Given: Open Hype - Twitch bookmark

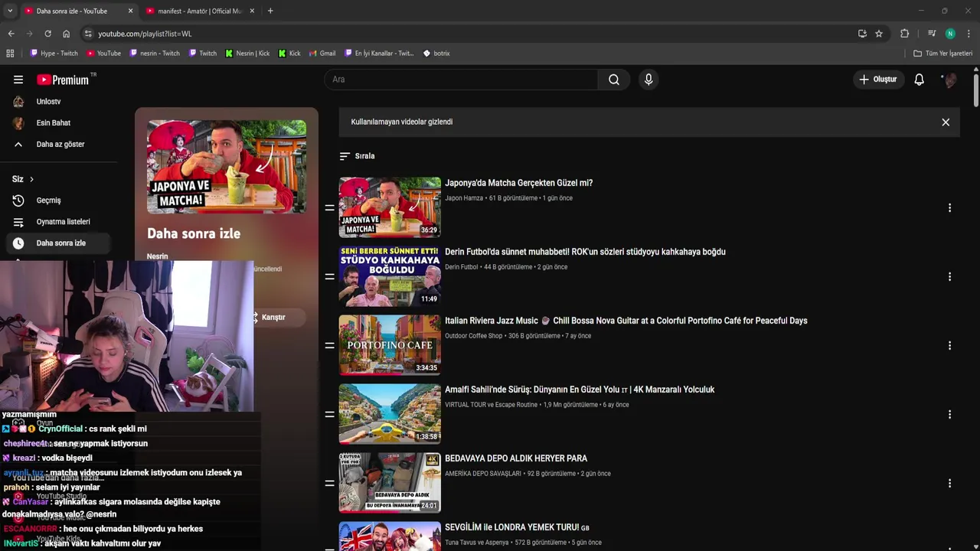Looking at the screenshot, I should pos(54,54).
